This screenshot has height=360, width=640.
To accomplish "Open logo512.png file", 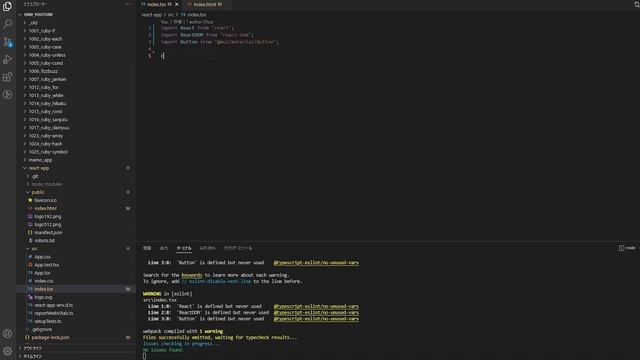I will [x=48, y=224].
